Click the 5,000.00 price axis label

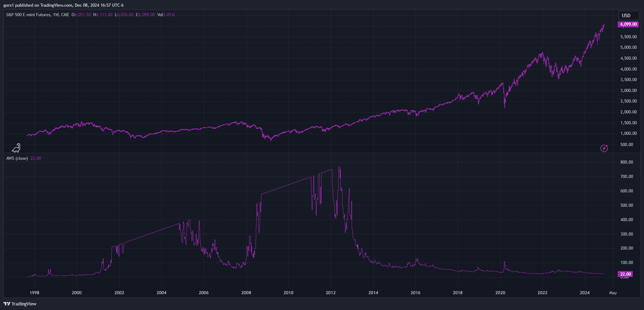629,47
